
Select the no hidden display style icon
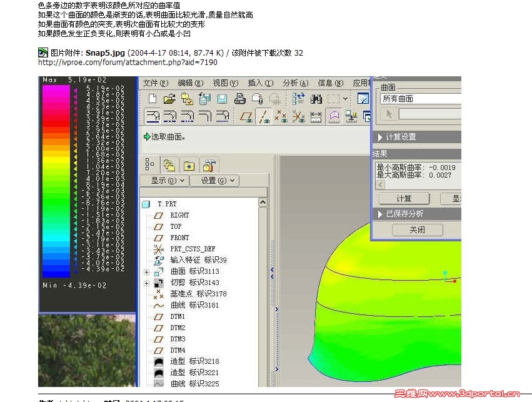(204, 116)
